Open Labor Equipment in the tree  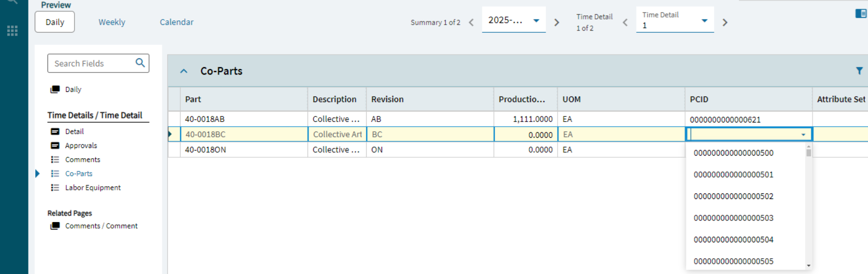coord(93,188)
